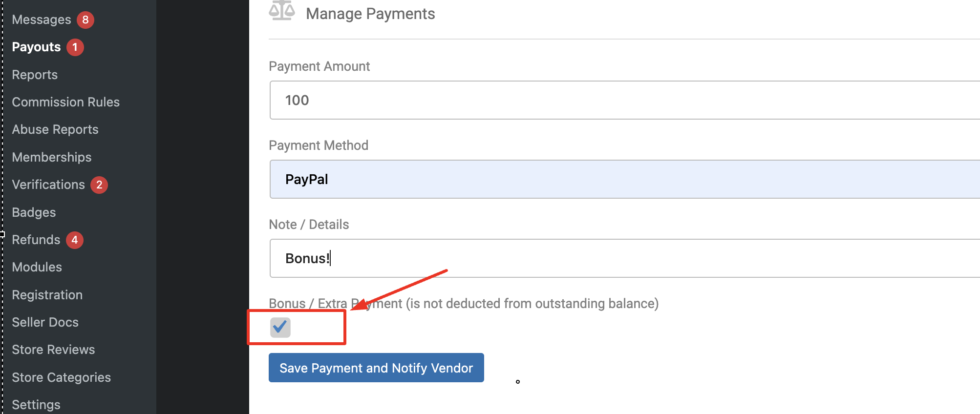Open the Payouts admin page
Viewport: 980px width, 414px height.
[x=36, y=47]
